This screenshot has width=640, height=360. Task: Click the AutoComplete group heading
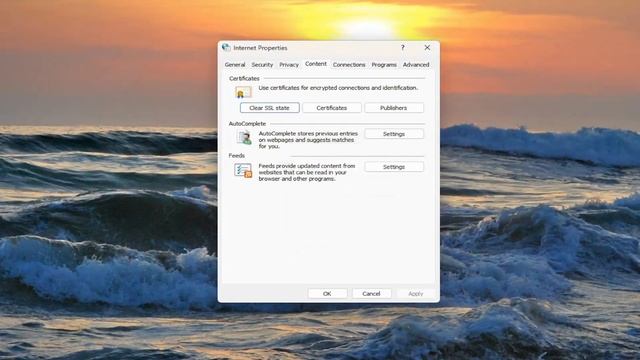[x=247, y=124]
